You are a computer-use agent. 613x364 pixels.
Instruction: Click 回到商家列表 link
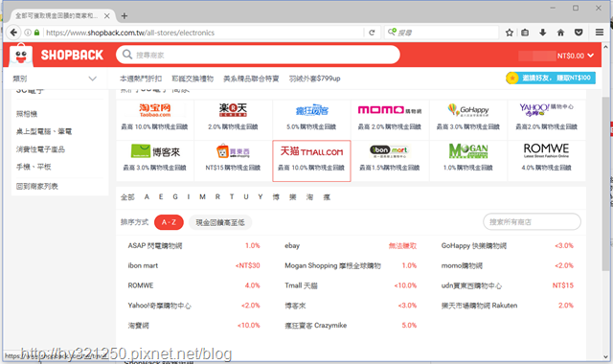tap(36, 186)
